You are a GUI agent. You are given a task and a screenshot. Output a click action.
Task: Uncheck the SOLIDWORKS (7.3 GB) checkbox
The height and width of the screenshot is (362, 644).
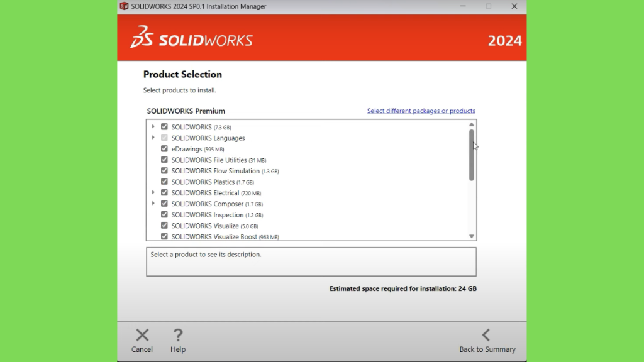[164, 127]
